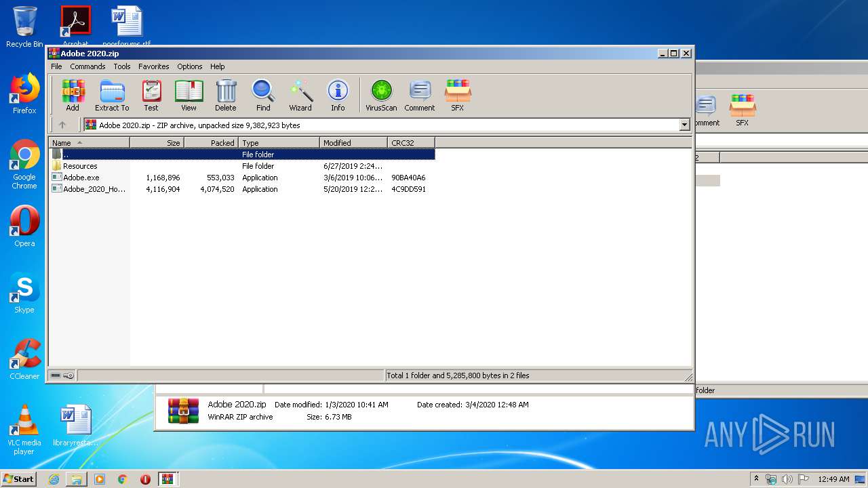This screenshot has width=868, height=488.
Task: Click the 12:49 AM clock
Action: [x=833, y=479]
